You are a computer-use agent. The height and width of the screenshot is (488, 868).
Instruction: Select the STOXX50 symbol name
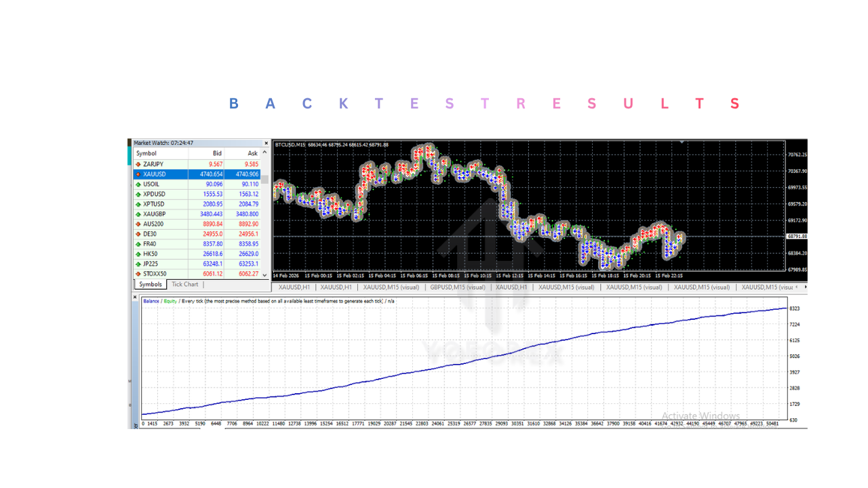coord(155,274)
